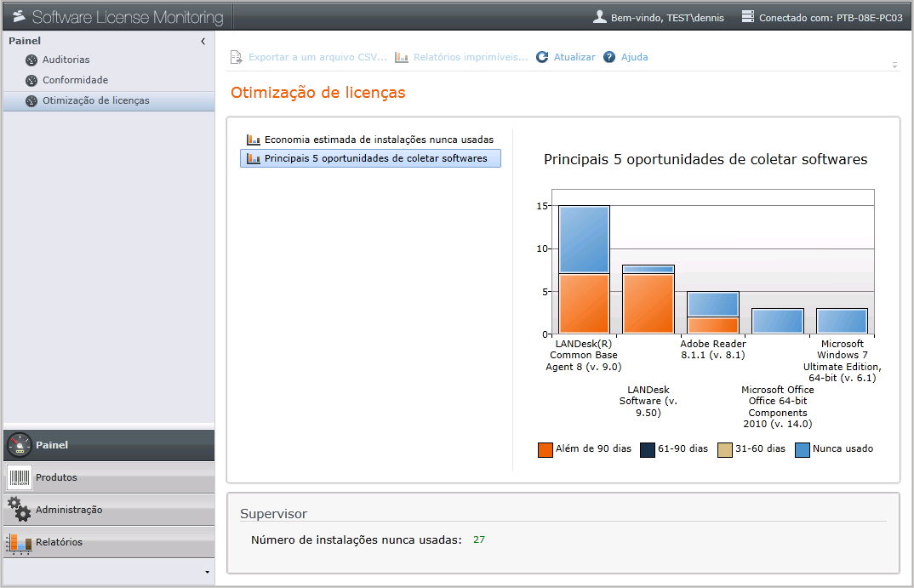Image resolution: width=914 pixels, height=588 pixels.
Task: Open the Relatórios navigation section
Action: click(109, 543)
